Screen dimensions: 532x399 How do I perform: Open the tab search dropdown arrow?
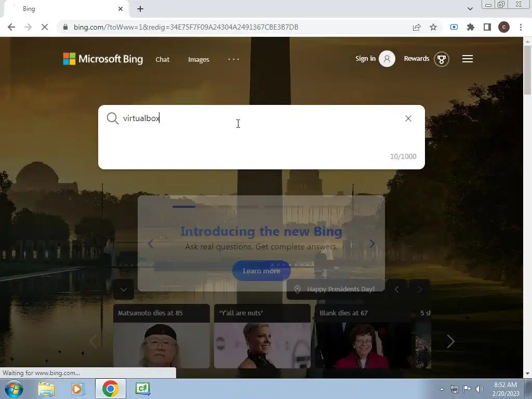470,9
